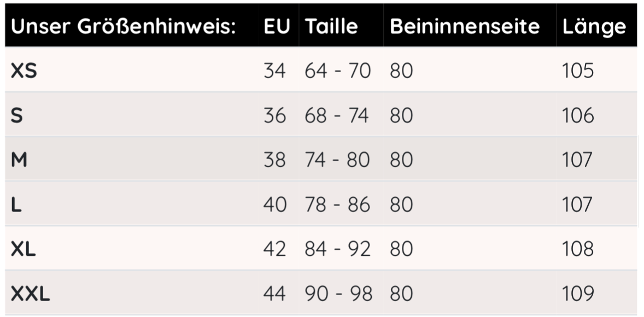Click the "Unser Größenhinweis:" header cell
The width and height of the screenshot is (644, 317).
pyautogui.click(x=123, y=27)
